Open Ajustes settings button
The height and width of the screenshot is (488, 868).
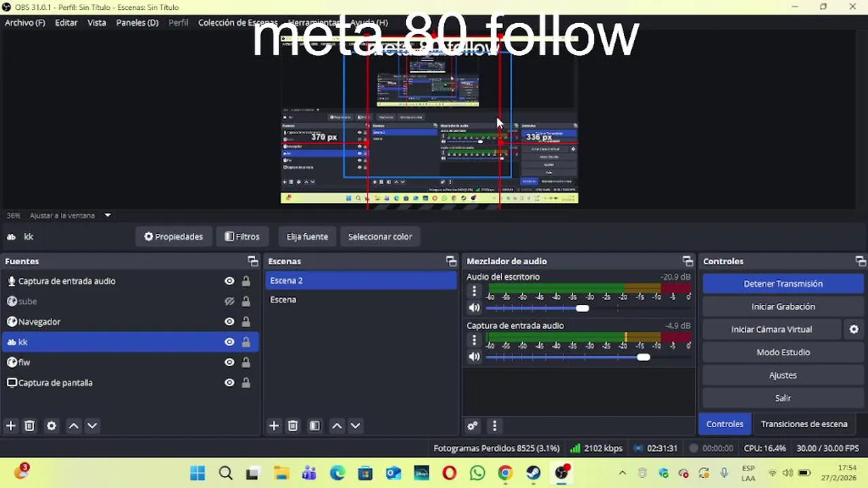click(783, 375)
